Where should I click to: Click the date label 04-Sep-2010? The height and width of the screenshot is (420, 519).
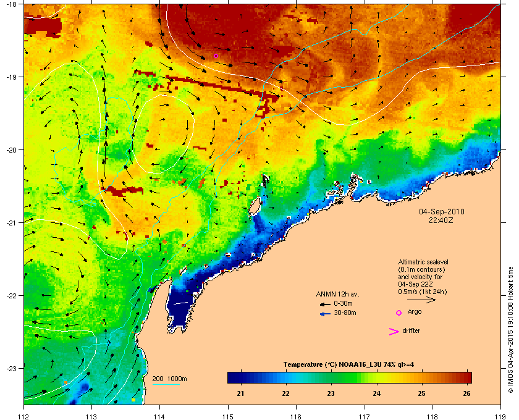[442, 211]
